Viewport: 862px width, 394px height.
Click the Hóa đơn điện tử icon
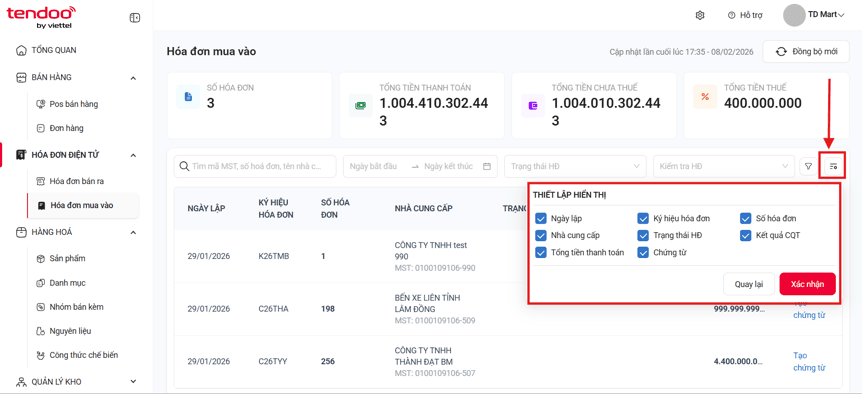tap(21, 155)
